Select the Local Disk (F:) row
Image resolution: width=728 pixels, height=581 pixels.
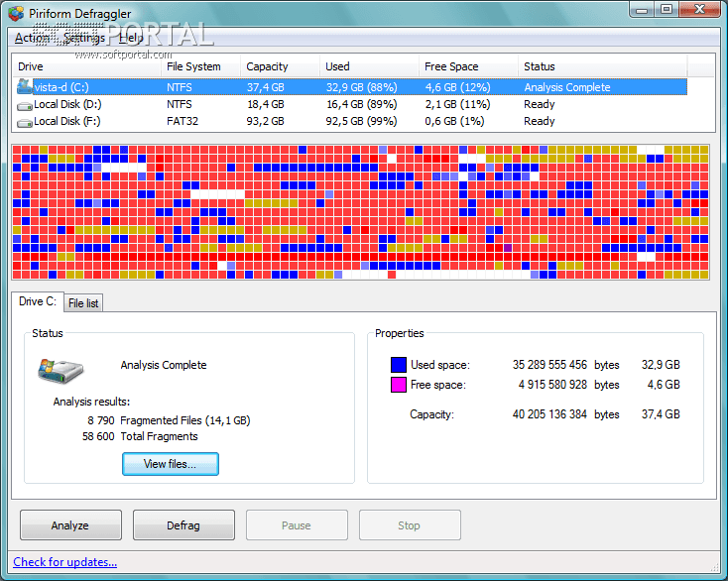[x=351, y=121]
